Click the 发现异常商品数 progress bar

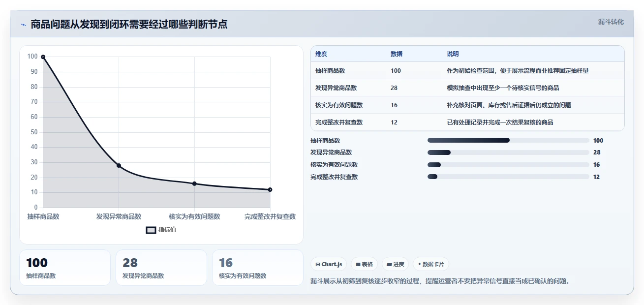coord(508,152)
